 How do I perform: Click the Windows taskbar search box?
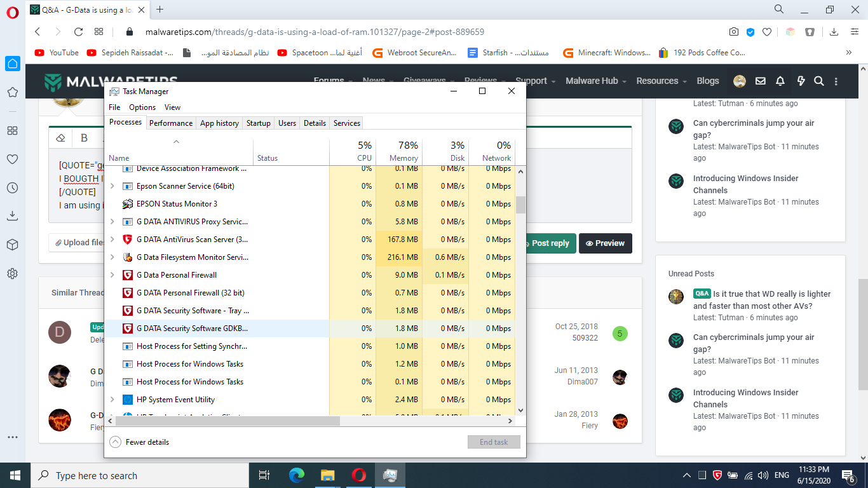click(x=140, y=475)
